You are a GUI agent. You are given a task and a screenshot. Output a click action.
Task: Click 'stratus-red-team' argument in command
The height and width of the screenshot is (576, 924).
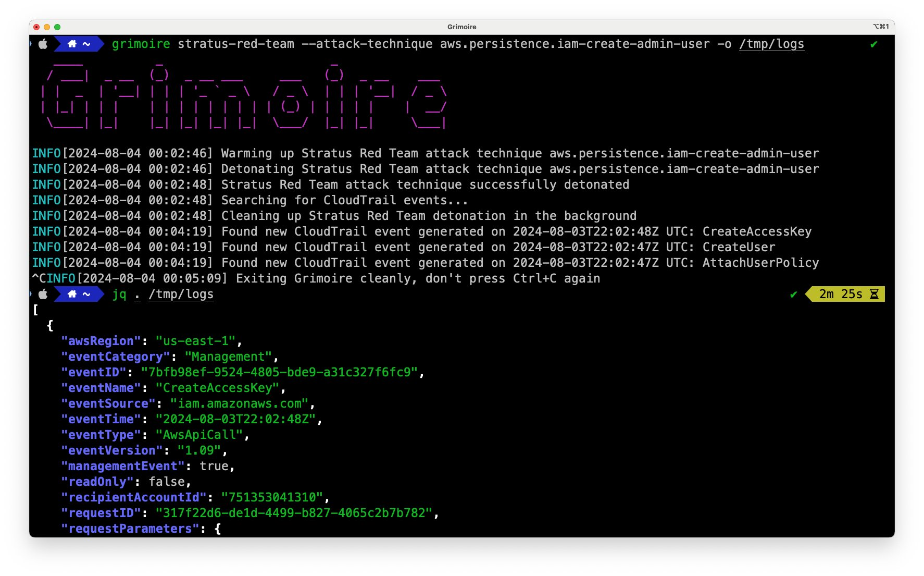[236, 44]
